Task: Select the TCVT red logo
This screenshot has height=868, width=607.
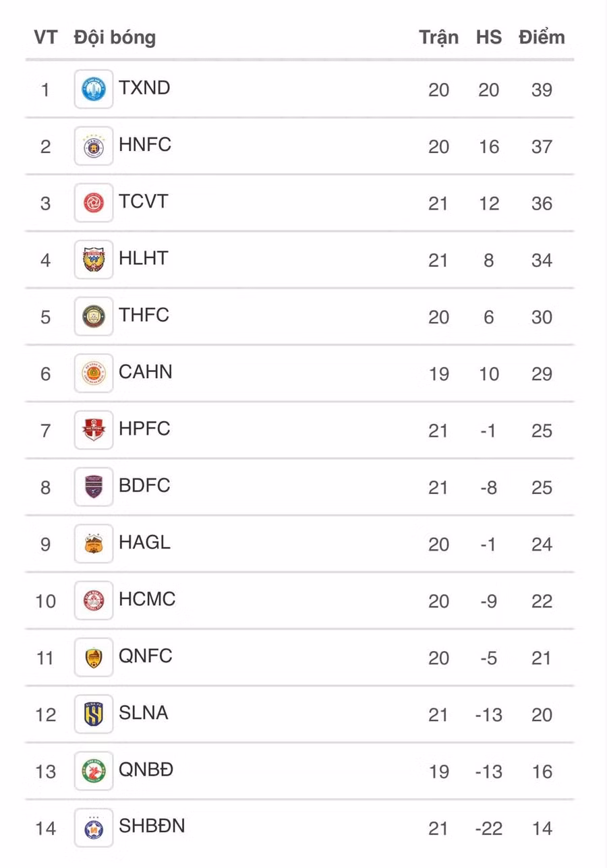Action: (x=94, y=203)
